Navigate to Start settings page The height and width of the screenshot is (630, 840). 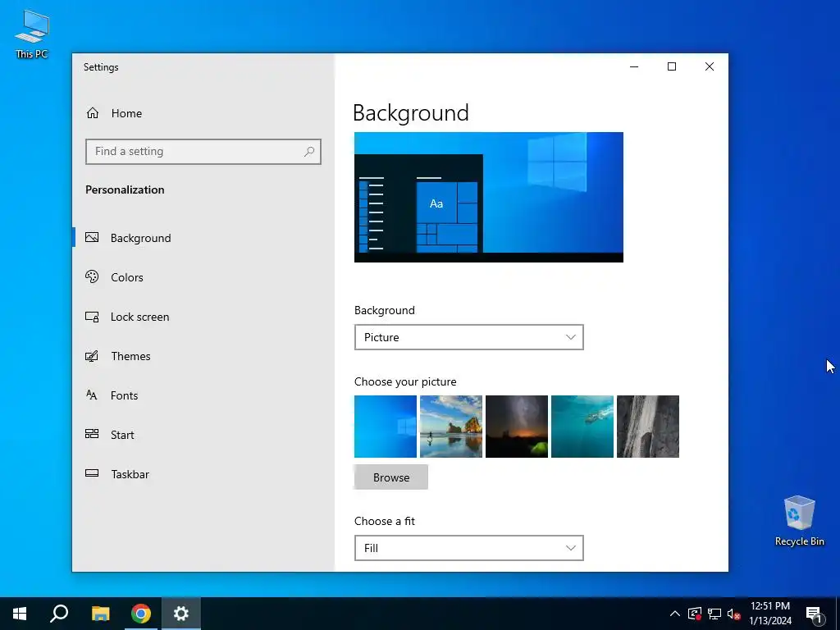click(x=122, y=435)
